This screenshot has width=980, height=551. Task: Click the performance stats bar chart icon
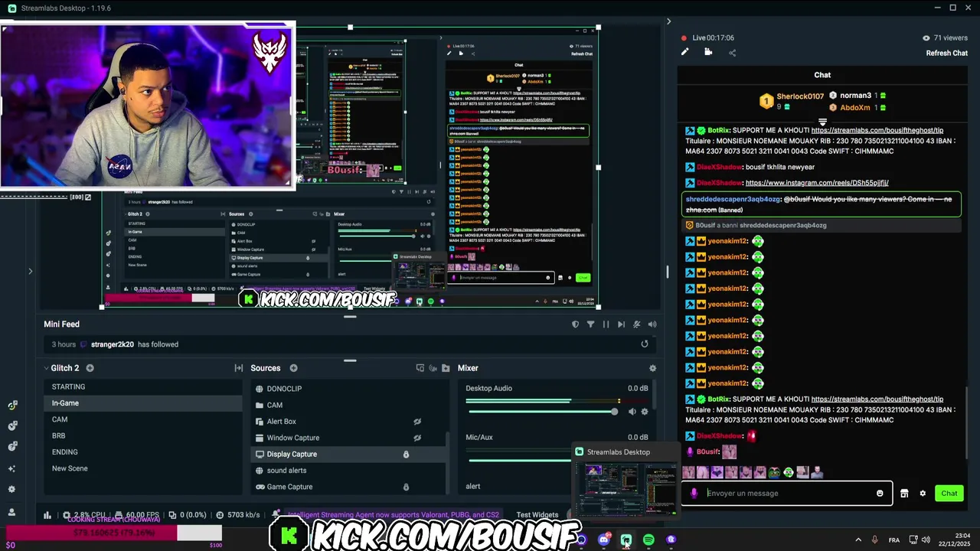(47, 515)
